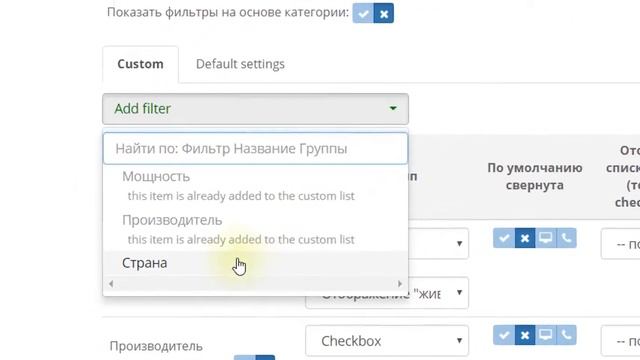This screenshot has height=360, width=640.
Task: Click the 'По умолчанию свернута' column header
Action: [x=535, y=176]
